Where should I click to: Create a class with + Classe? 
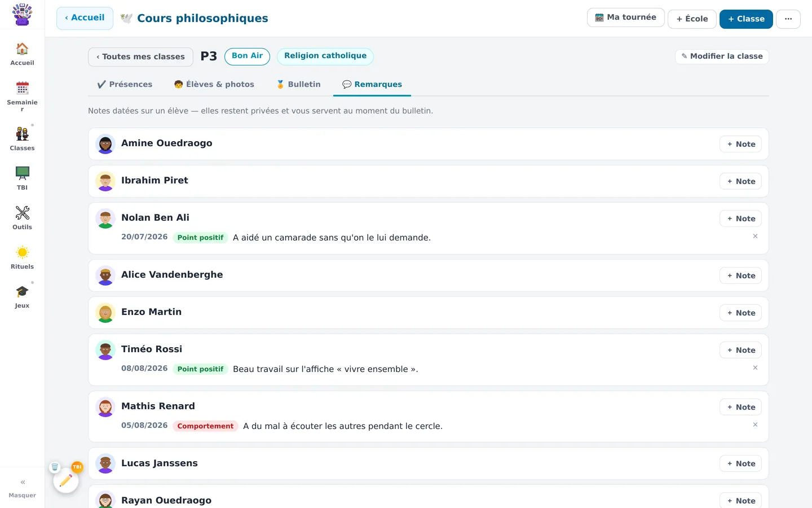pos(746,19)
